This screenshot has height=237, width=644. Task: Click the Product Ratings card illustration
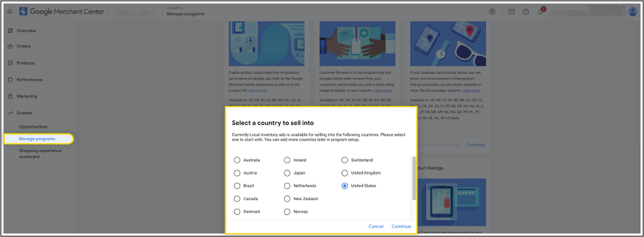pos(452,202)
